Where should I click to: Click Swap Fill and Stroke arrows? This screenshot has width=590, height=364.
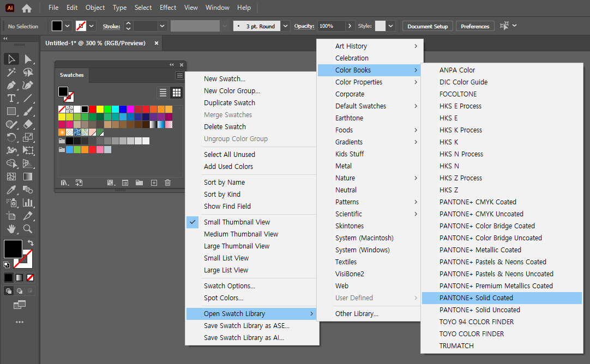[x=31, y=243]
